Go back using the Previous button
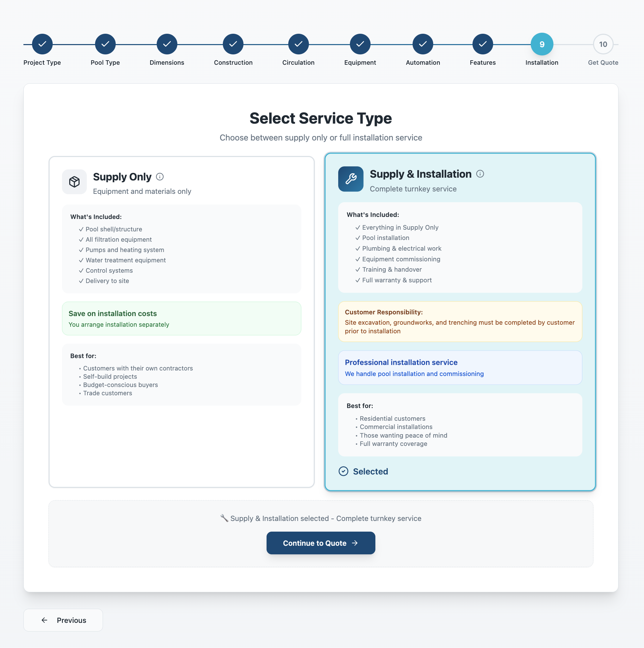This screenshot has height=648, width=644. pyautogui.click(x=63, y=620)
